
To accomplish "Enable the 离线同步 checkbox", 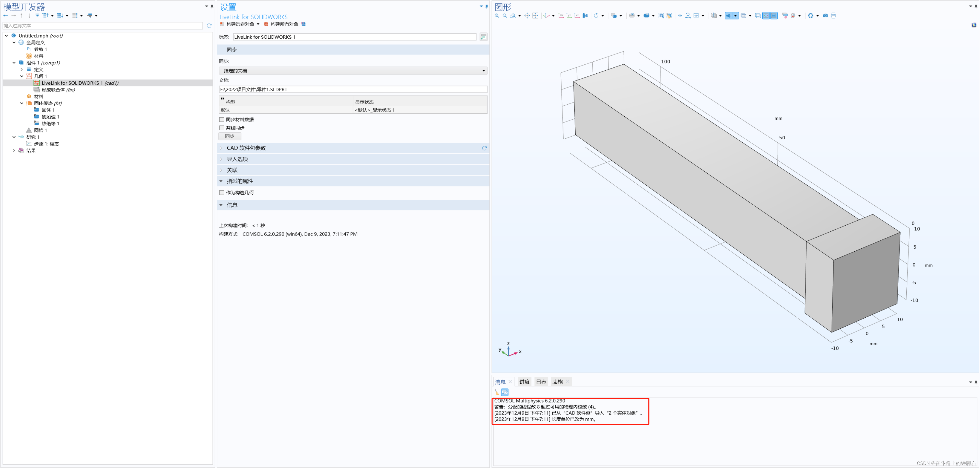I will click(x=222, y=128).
